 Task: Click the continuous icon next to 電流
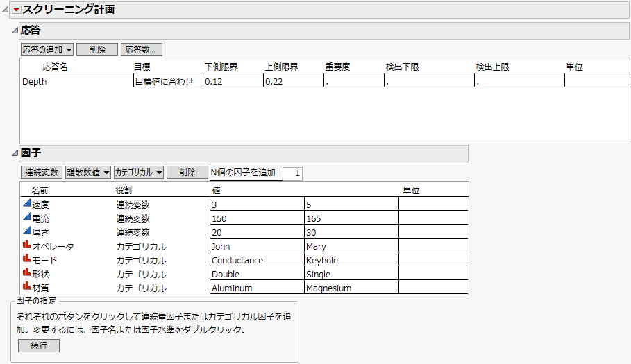click(x=27, y=216)
